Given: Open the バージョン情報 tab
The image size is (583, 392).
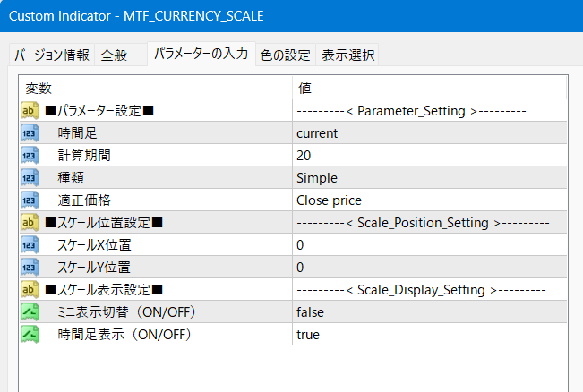Looking at the screenshot, I should coord(52,55).
